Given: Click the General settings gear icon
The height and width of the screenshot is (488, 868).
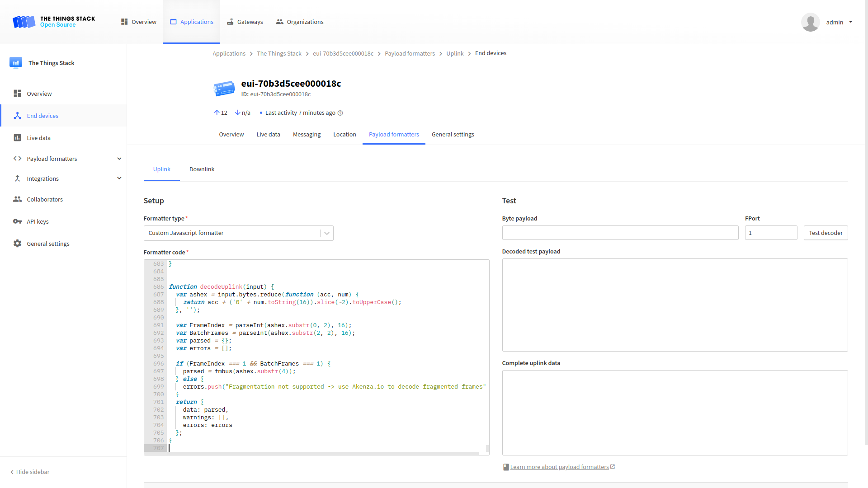Looking at the screenshot, I should (x=17, y=244).
